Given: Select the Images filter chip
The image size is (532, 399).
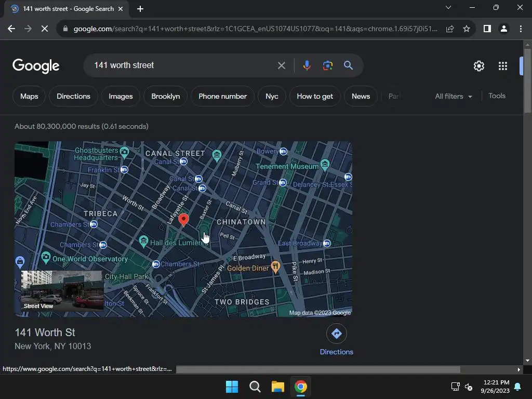Looking at the screenshot, I should [121, 96].
